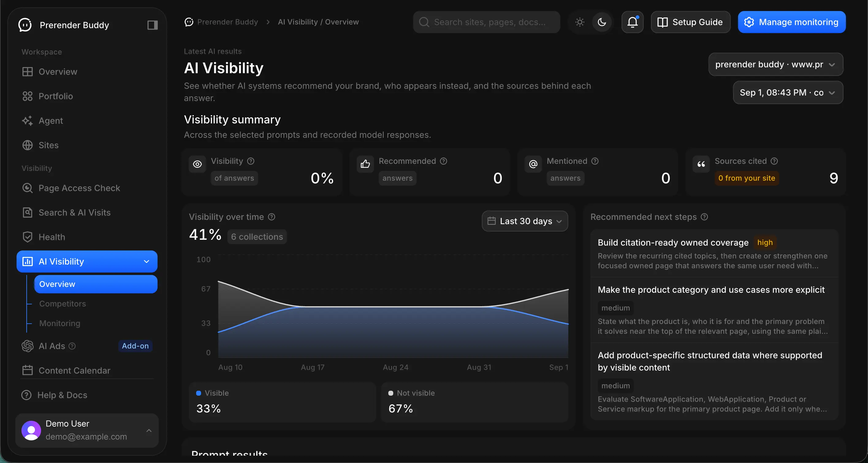
Task: Open the Last 30 days range dropdown
Action: click(x=525, y=221)
